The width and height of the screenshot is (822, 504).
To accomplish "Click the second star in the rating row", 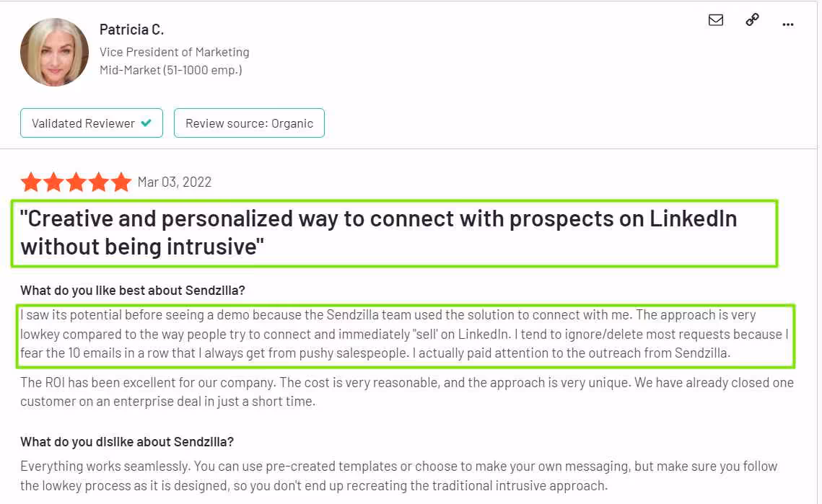I will click(x=53, y=182).
